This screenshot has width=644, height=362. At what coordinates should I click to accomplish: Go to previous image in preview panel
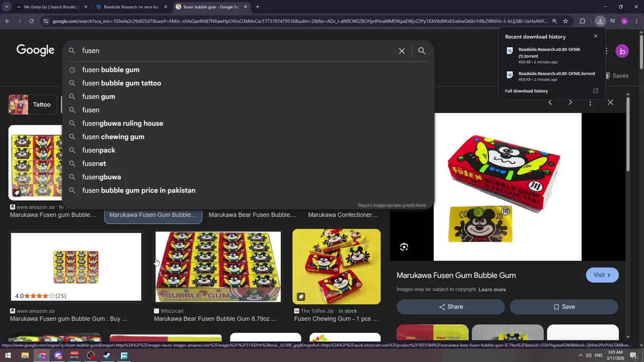point(550,103)
